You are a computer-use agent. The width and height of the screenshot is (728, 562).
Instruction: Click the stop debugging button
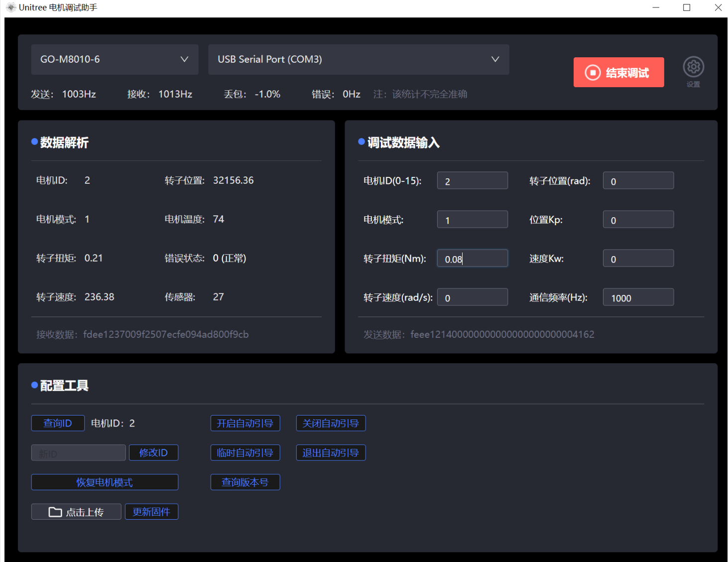pos(618,73)
